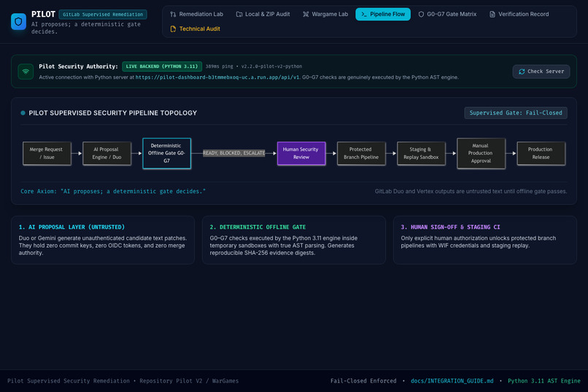
Task: Open the Remediation Lab tab
Action: click(x=196, y=15)
